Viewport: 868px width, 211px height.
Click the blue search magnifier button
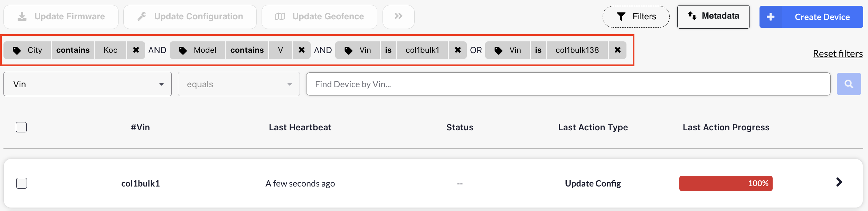click(x=849, y=84)
